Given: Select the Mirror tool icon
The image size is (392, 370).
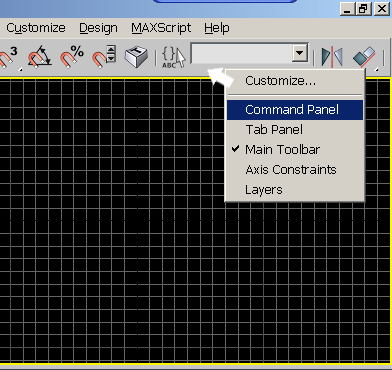Looking at the screenshot, I should point(332,57).
